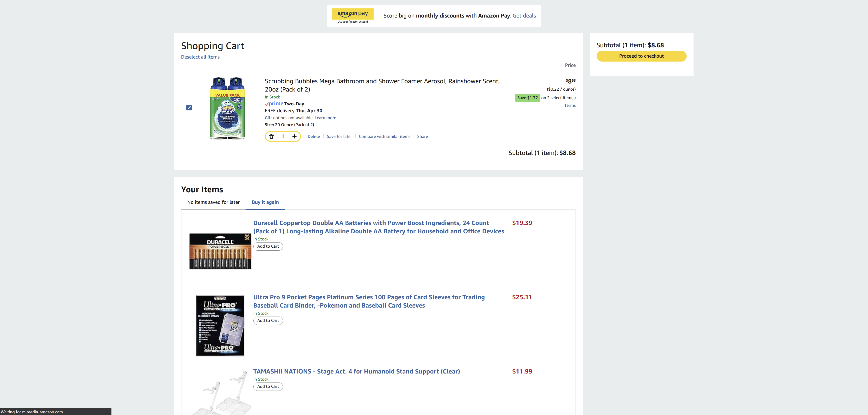The width and height of the screenshot is (868, 415).
Task: Click Ultra Pro pages product image
Action: tap(220, 326)
